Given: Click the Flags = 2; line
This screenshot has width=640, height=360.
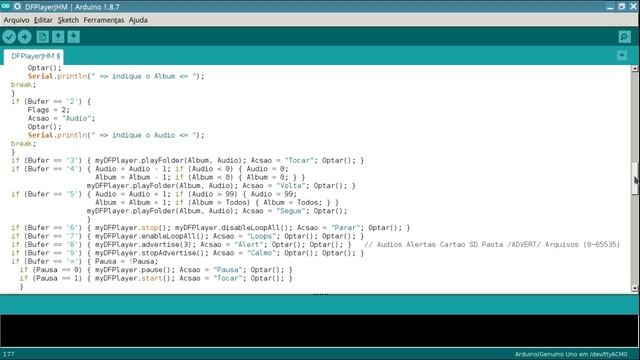Looking at the screenshot, I should pos(49,110).
